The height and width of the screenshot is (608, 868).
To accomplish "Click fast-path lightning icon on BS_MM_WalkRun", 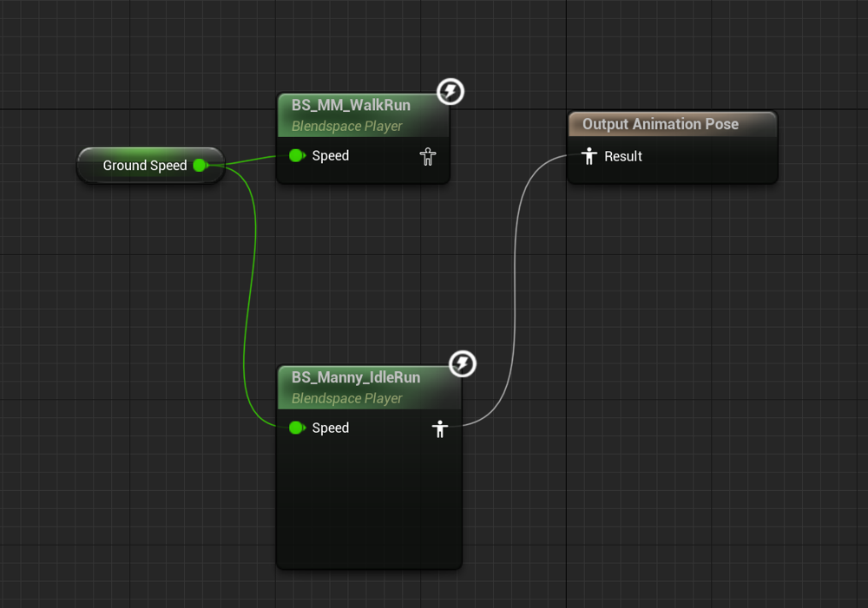I will 450,92.
